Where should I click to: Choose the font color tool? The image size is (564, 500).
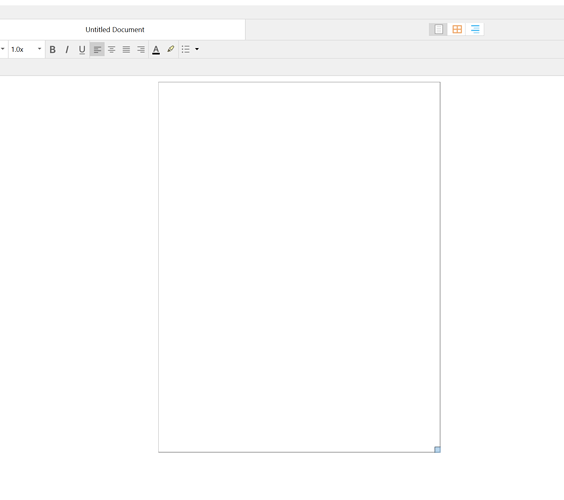[156, 50]
